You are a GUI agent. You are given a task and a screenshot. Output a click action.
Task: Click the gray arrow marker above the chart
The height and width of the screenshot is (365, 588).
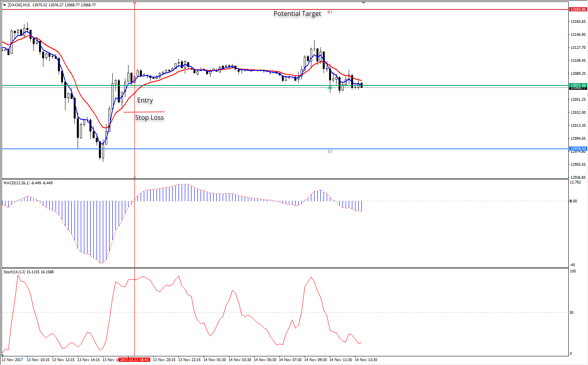click(x=363, y=2)
